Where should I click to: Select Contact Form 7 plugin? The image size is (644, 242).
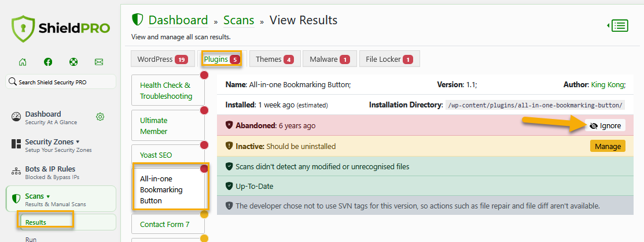(168, 224)
